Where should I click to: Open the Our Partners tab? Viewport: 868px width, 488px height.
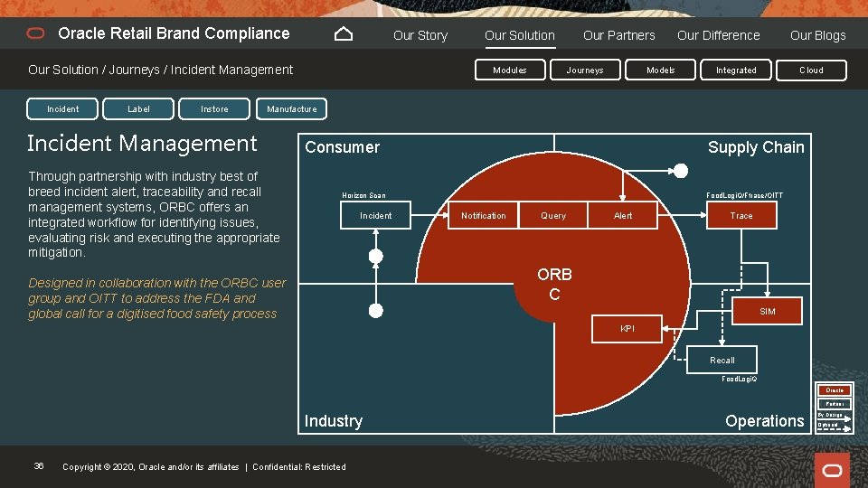click(618, 35)
